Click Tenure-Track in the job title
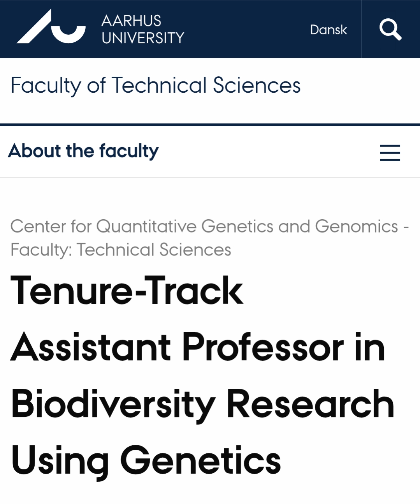The image size is (420, 504). coord(127,291)
